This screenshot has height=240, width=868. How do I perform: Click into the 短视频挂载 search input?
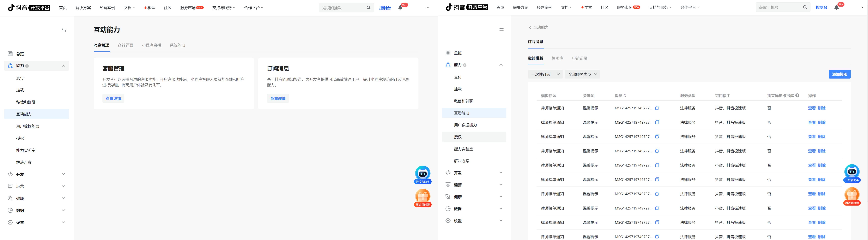pos(340,8)
